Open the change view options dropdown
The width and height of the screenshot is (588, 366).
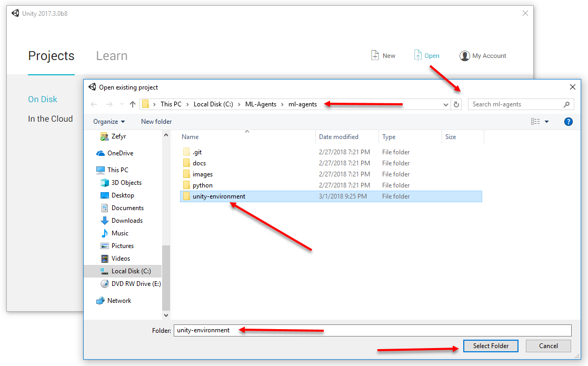pyautogui.click(x=546, y=122)
